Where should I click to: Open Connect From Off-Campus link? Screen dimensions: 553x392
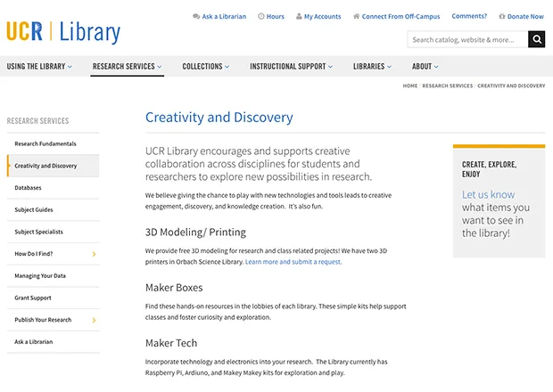(400, 16)
